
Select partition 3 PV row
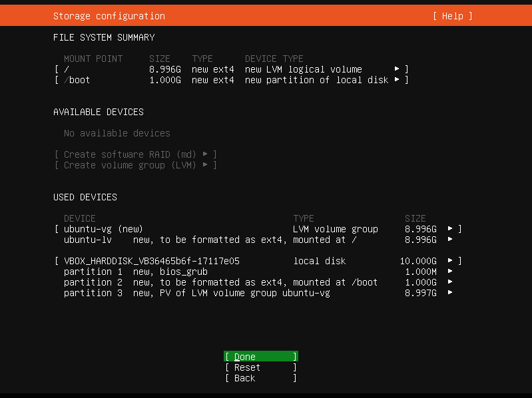pyautogui.click(x=258, y=293)
